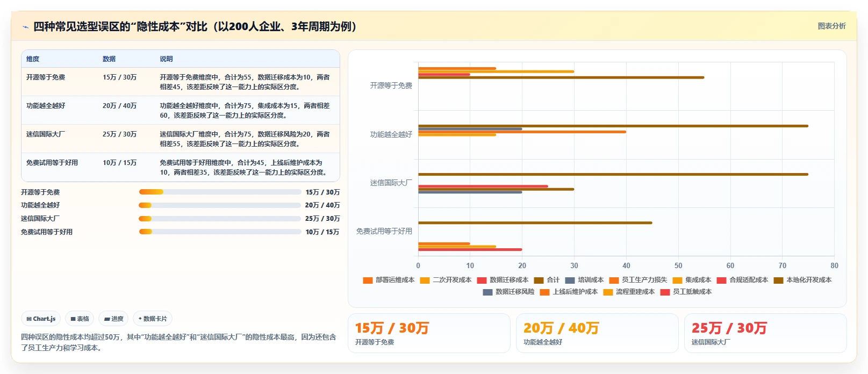Open the 25万 / 30万 迷信国际大厂 stat card

click(x=765, y=333)
